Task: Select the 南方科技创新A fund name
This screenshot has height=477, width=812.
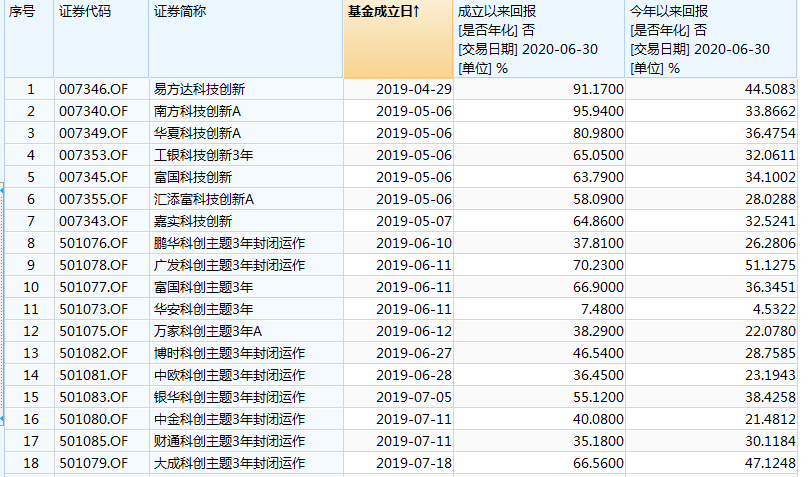Action: (197, 111)
